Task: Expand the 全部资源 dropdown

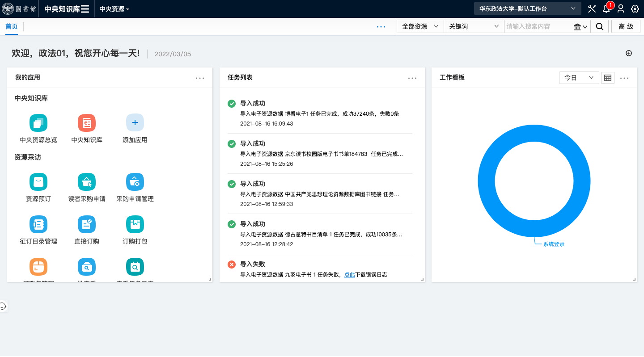Action: click(420, 27)
